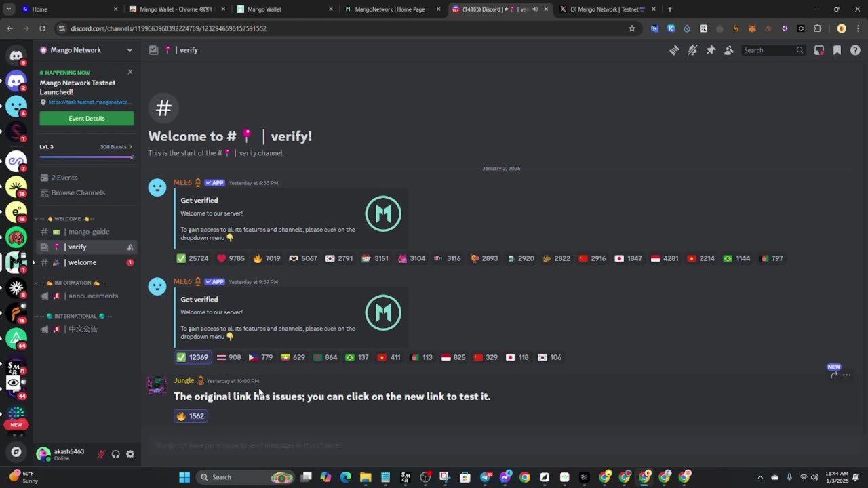Click Jungle's profile avatar
The image size is (868, 488).
click(x=157, y=385)
